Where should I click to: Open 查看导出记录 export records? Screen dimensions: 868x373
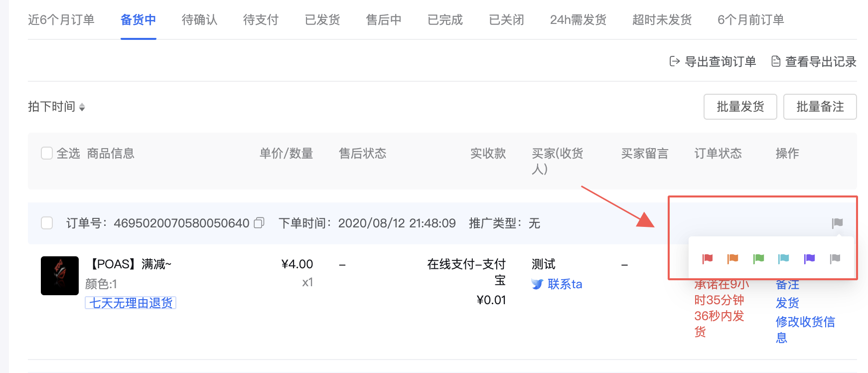[814, 61]
